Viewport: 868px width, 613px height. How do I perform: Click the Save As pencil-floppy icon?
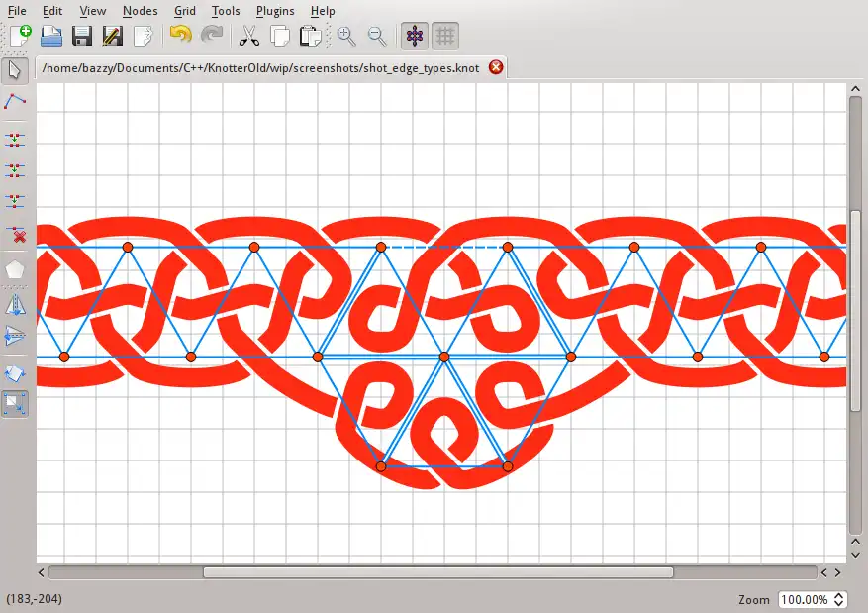(113, 36)
